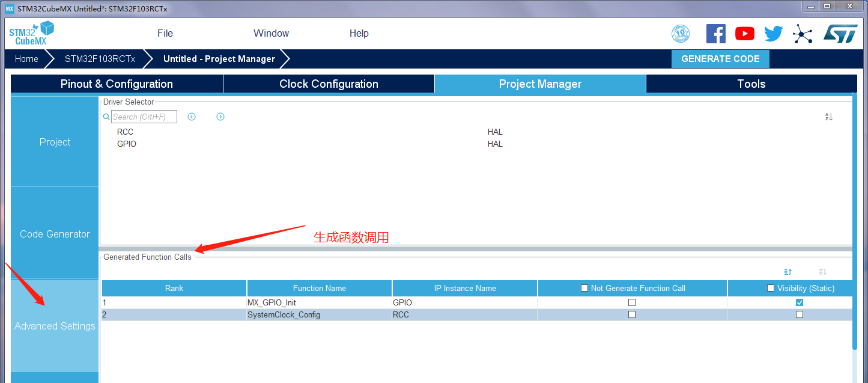
Task: Open the File menu
Action: coord(165,33)
